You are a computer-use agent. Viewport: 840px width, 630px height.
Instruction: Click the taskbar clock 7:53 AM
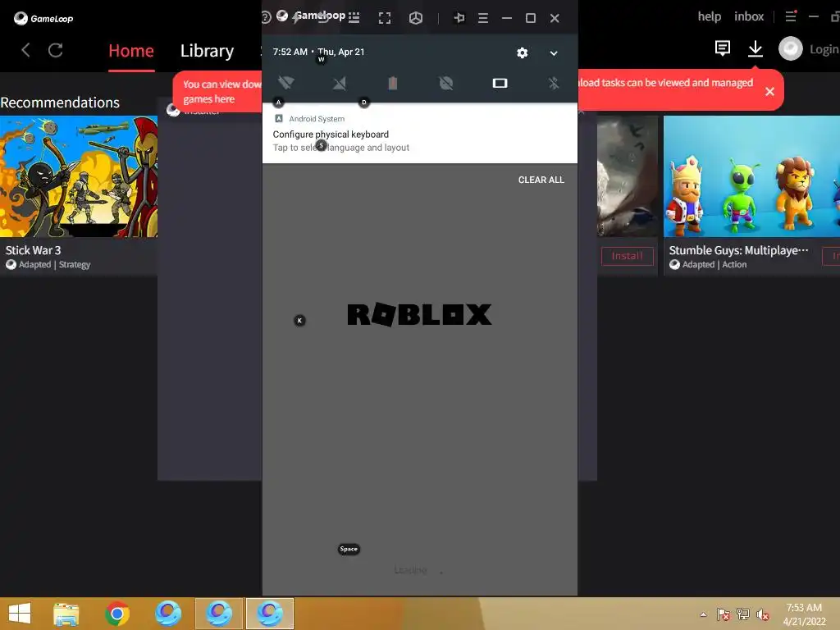(804, 608)
